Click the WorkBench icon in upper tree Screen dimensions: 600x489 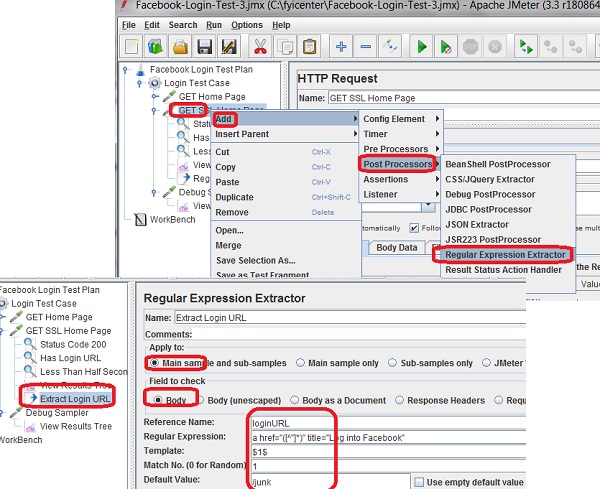click(x=140, y=220)
